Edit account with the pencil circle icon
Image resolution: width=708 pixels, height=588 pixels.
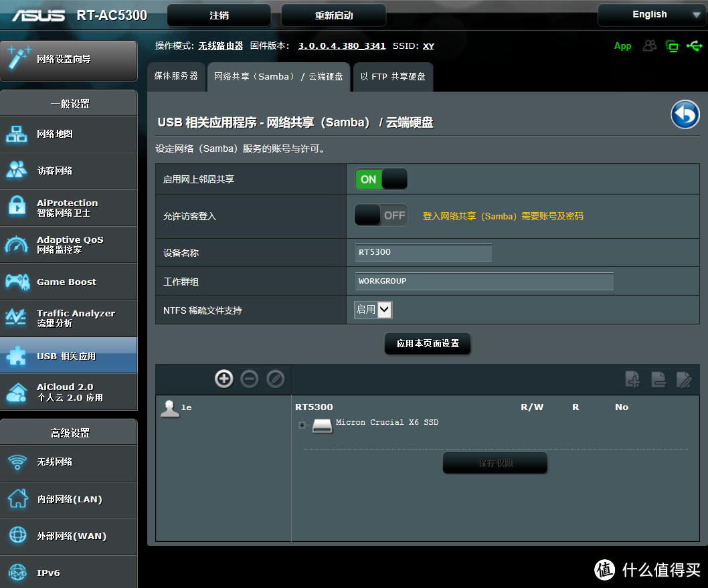click(276, 379)
